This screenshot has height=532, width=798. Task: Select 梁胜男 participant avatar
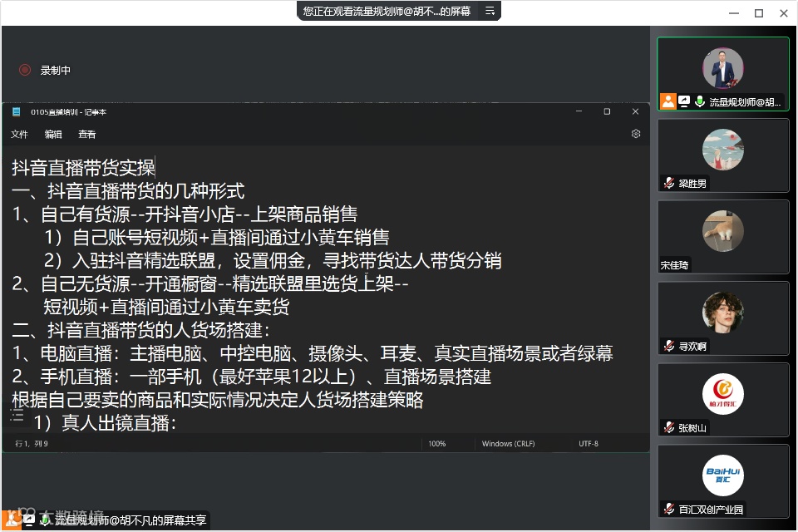tap(722, 150)
